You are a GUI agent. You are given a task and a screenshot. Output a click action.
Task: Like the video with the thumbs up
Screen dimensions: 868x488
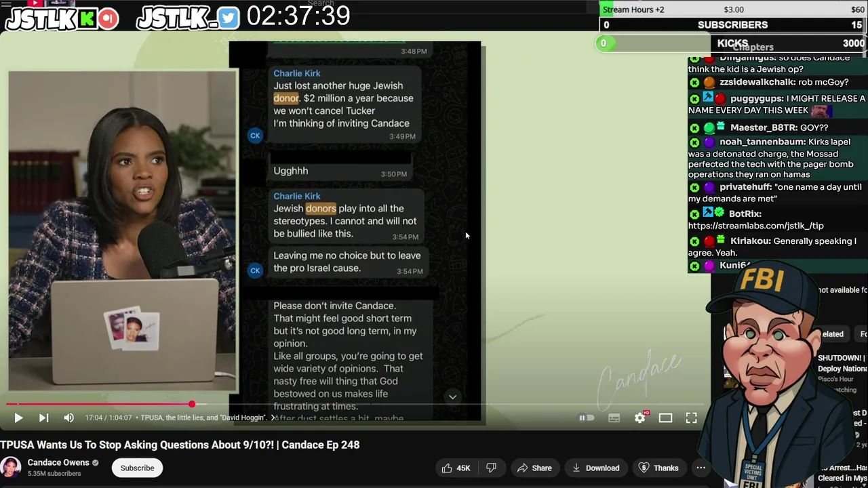click(455, 468)
